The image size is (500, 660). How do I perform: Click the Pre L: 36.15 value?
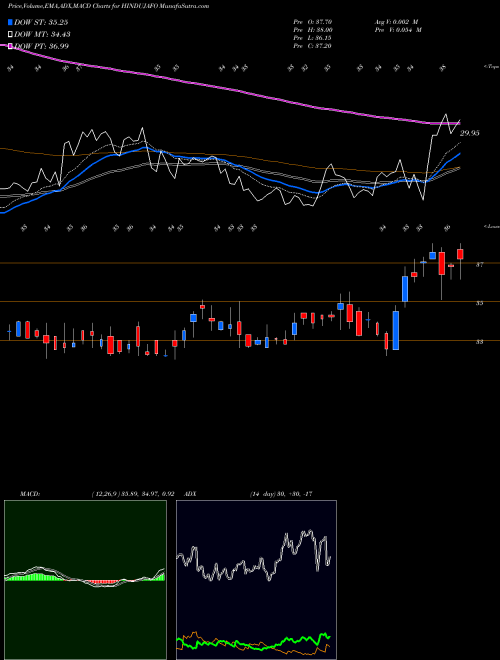[x=313, y=38]
